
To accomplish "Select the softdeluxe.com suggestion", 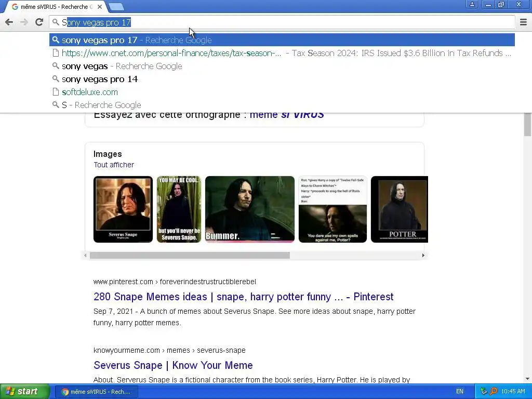I will pos(282,92).
